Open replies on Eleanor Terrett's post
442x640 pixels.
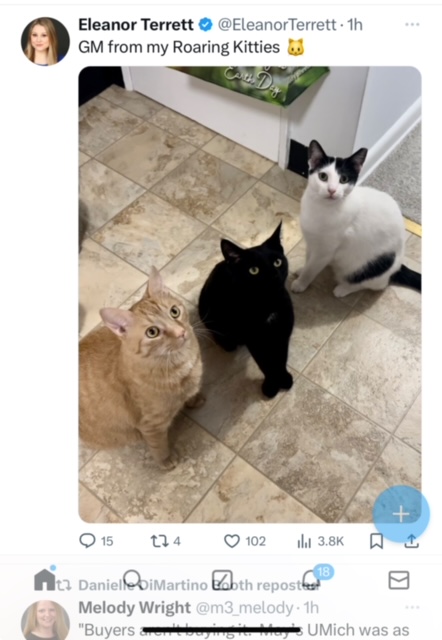point(96,541)
